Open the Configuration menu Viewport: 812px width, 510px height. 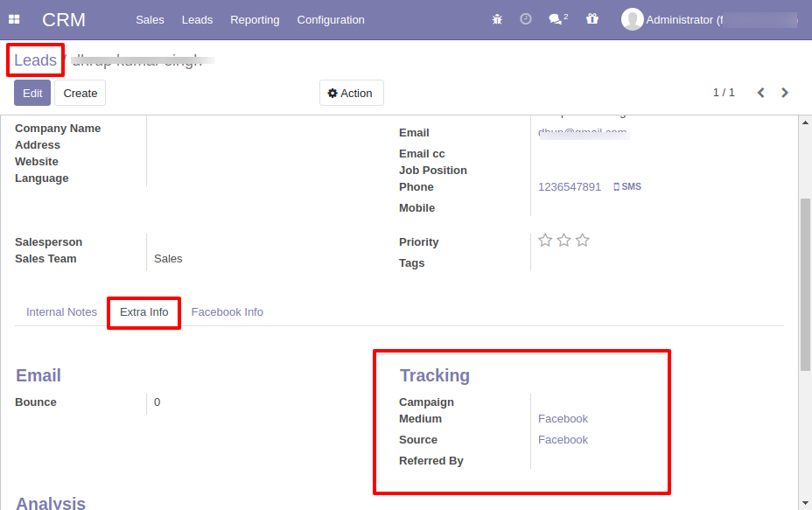tap(331, 19)
